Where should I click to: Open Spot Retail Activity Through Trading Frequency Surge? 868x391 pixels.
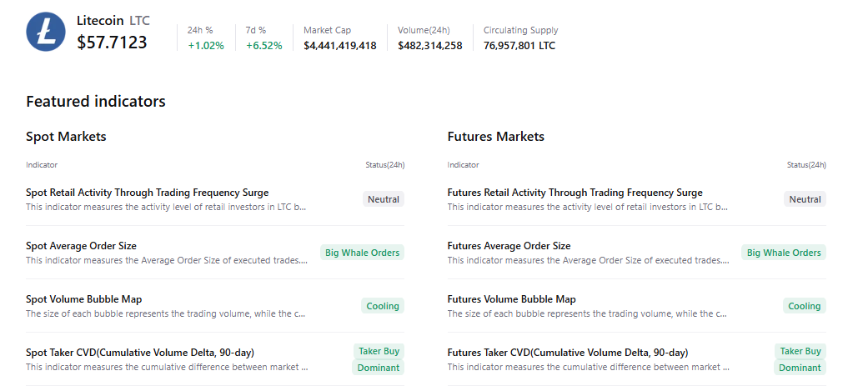pos(148,193)
